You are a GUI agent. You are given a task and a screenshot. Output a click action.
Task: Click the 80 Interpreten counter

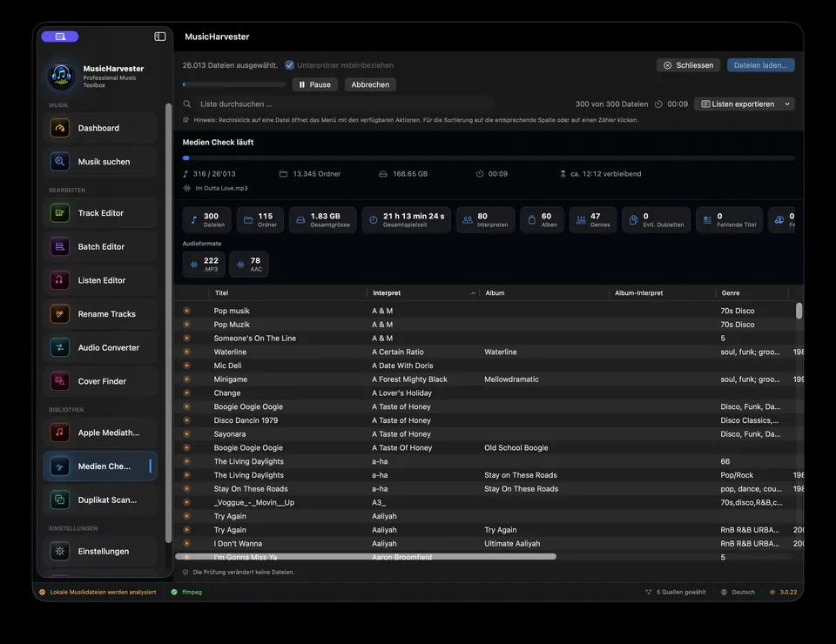coord(485,219)
